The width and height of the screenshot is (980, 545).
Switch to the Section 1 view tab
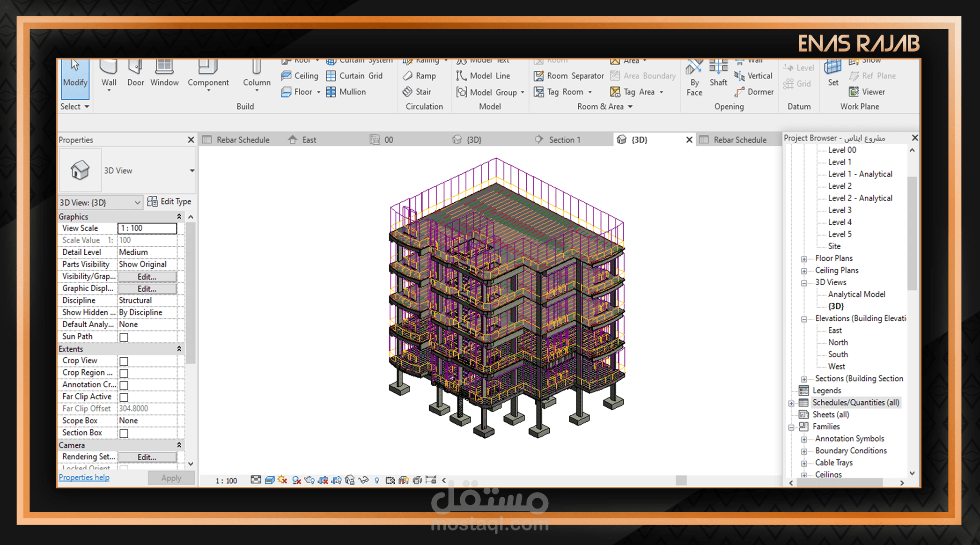tap(564, 140)
